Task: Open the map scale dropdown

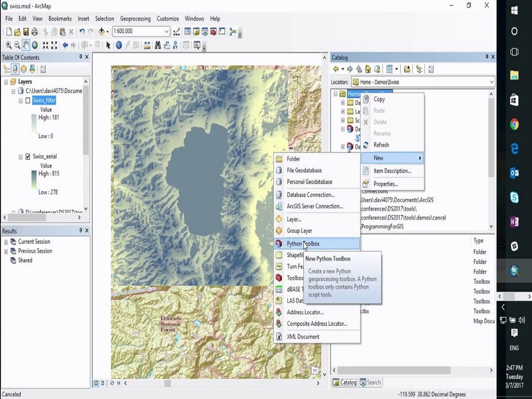Action: tap(167, 31)
